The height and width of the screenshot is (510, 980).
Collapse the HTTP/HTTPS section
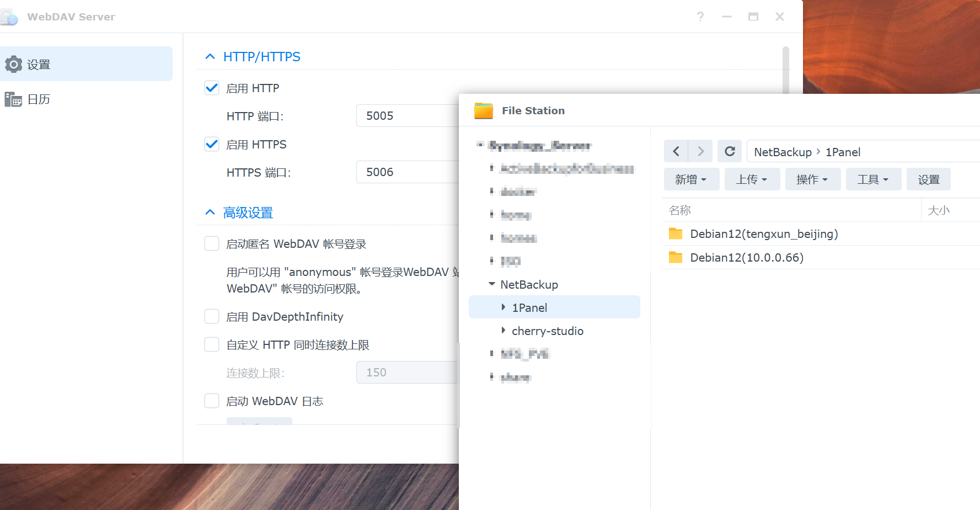click(x=210, y=57)
